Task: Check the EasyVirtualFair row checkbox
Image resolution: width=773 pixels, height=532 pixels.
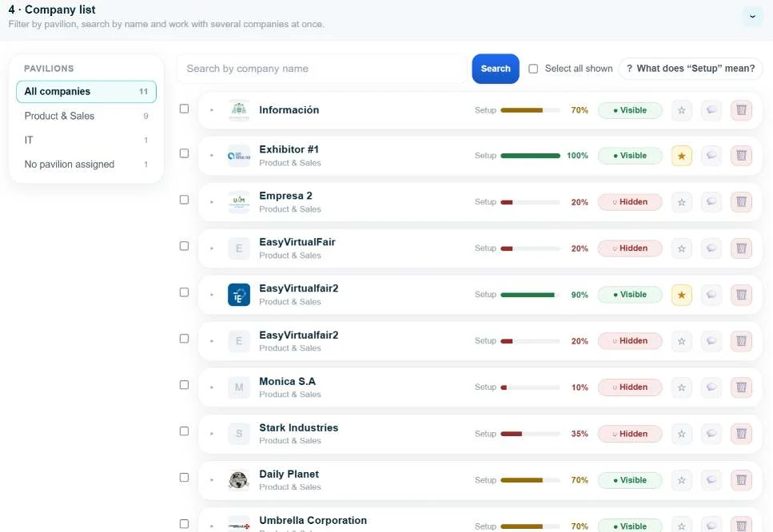Action: (184, 246)
